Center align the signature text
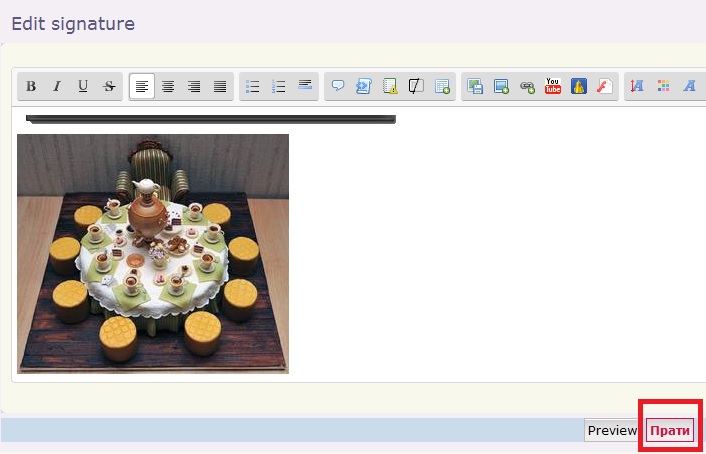The image size is (706, 454). tap(168, 86)
